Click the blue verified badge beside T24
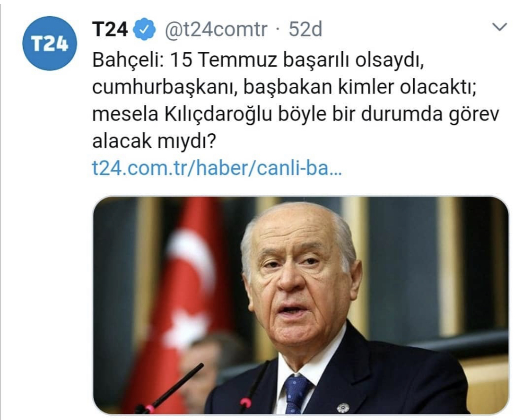Viewport: 532px width, 420px height. pyautogui.click(x=144, y=29)
